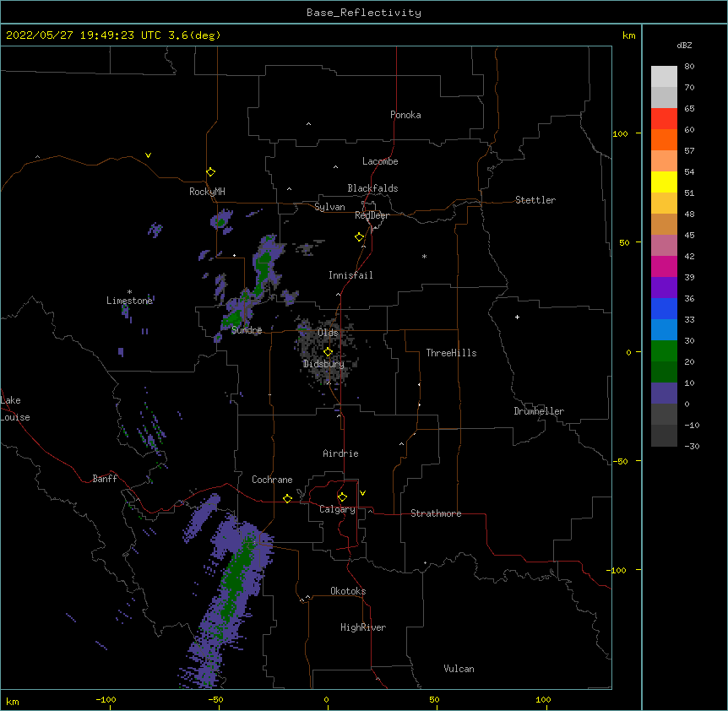Image resolution: width=728 pixels, height=711 pixels.
Task: Click the yellow diamond marker above Calgary label
Action: (342, 497)
